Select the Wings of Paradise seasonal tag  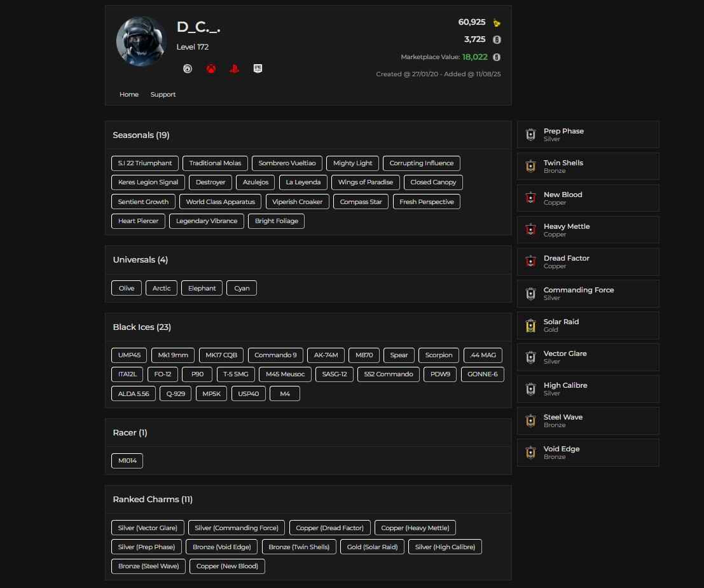(365, 182)
